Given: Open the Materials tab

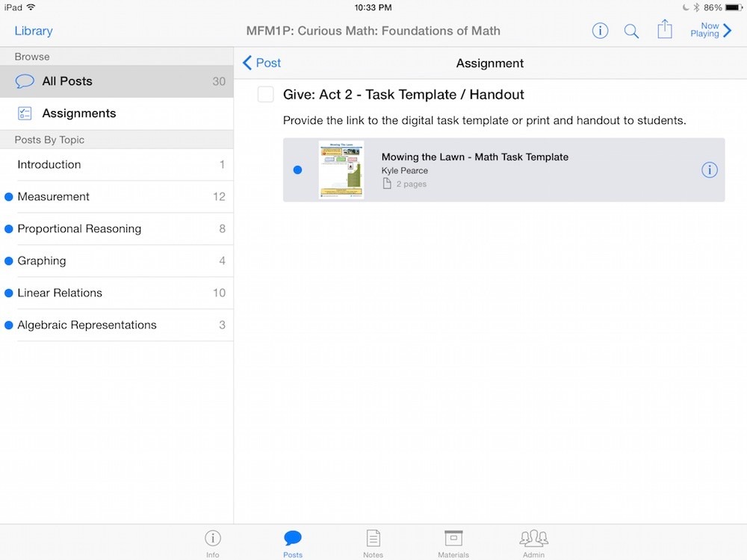Looking at the screenshot, I should click(453, 543).
